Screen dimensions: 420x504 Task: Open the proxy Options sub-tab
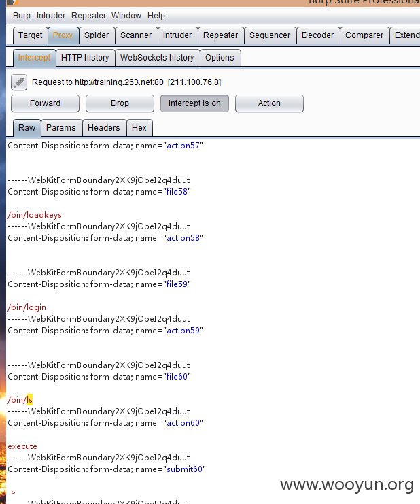click(220, 58)
